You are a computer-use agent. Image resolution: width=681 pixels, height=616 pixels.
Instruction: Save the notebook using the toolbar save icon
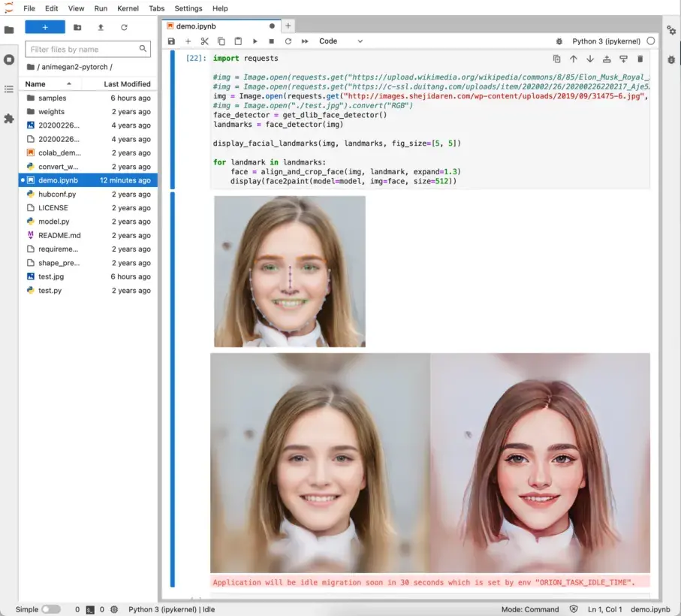(x=171, y=41)
